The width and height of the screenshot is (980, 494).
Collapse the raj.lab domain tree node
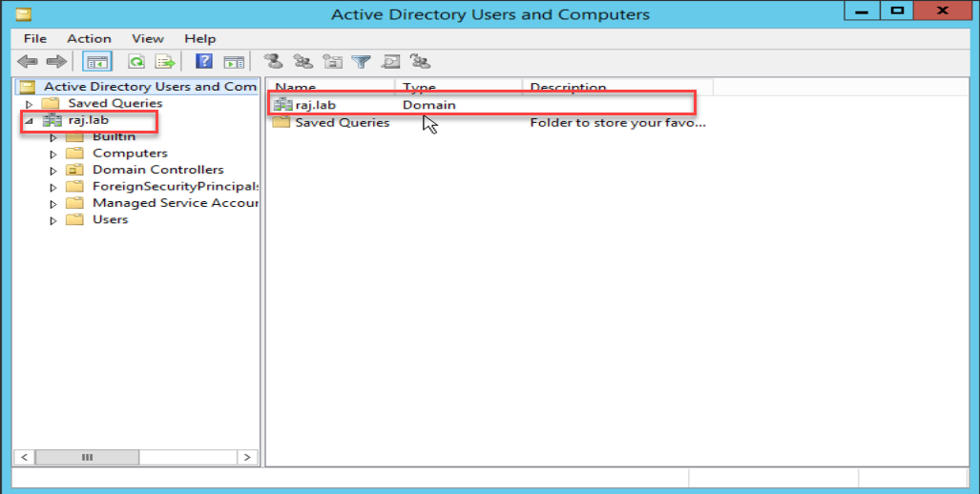pos(28,121)
